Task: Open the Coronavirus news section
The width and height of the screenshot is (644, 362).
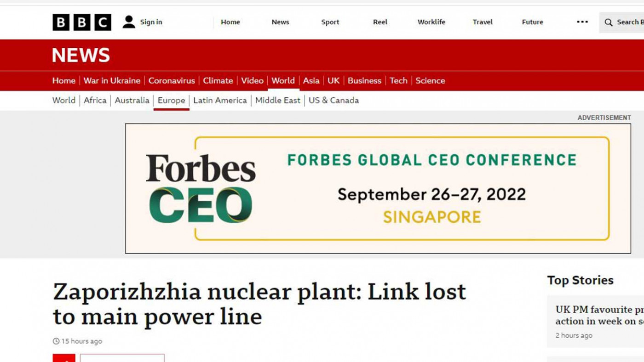Action: point(172,80)
